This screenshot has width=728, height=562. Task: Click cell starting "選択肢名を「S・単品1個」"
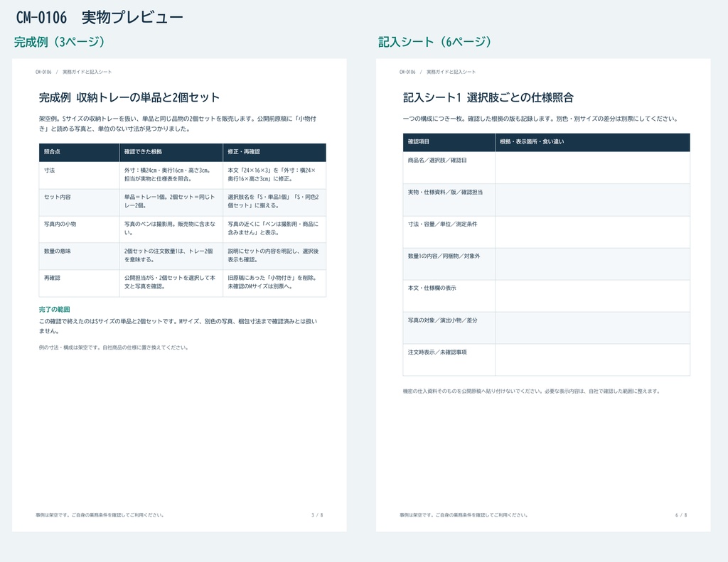click(274, 202)
